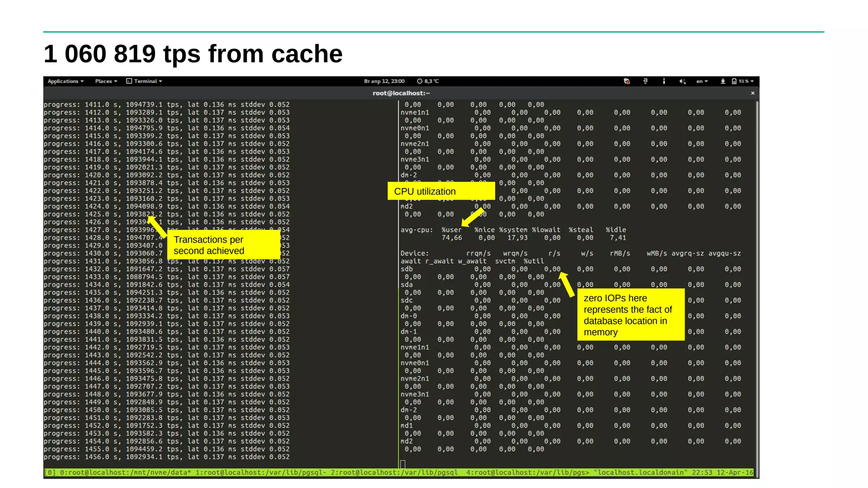Click the value 1094795.9 tps

click(152, 128)
